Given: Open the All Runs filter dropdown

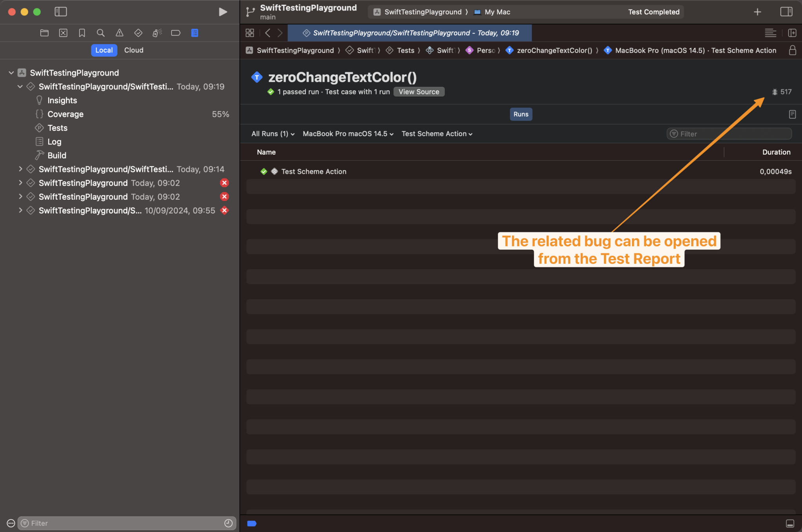Looking at the screenshot, I should point(272,133).
